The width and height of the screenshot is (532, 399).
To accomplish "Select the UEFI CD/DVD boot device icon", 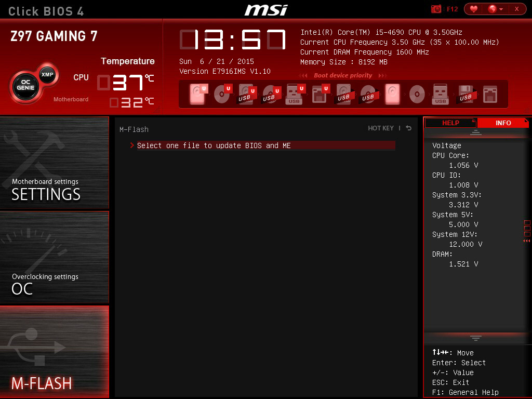I will (222, 95).
